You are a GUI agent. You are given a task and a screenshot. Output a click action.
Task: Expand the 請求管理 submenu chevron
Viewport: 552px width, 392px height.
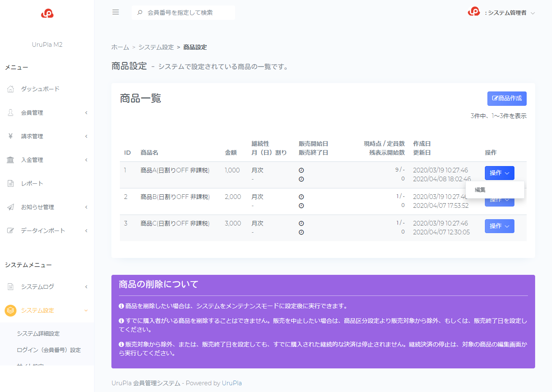click(x=86, y=136)
